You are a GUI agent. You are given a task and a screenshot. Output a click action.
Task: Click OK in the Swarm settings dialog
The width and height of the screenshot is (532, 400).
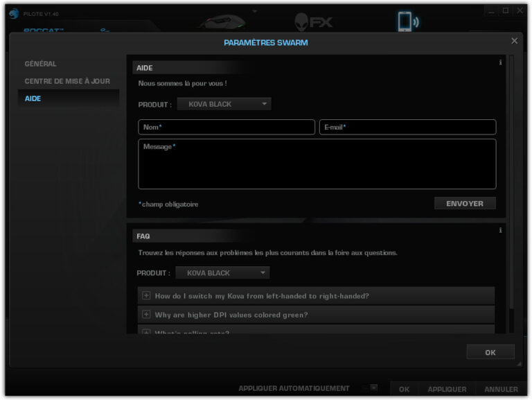(x=490, y=352)
